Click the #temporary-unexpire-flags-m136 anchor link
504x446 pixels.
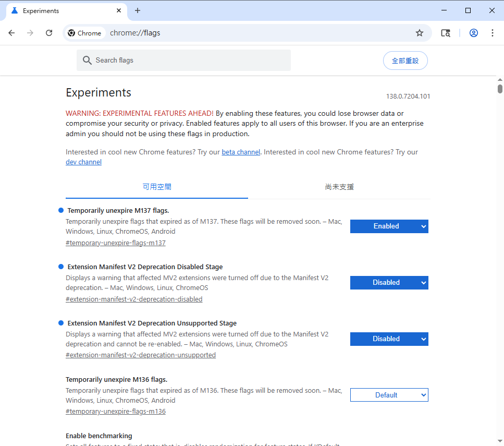click(x=116, y=411)
